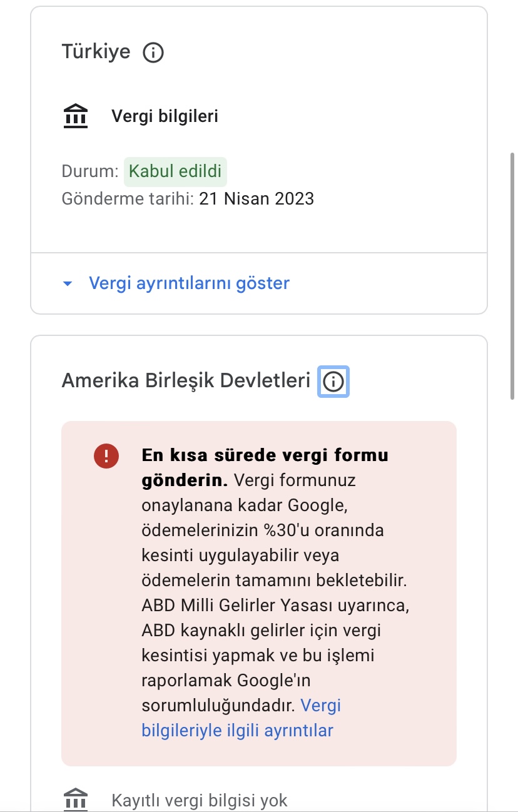Open info icon beside Amerika Birleşik Devletleri
The image size is (518, 812).
pos(333,381)
